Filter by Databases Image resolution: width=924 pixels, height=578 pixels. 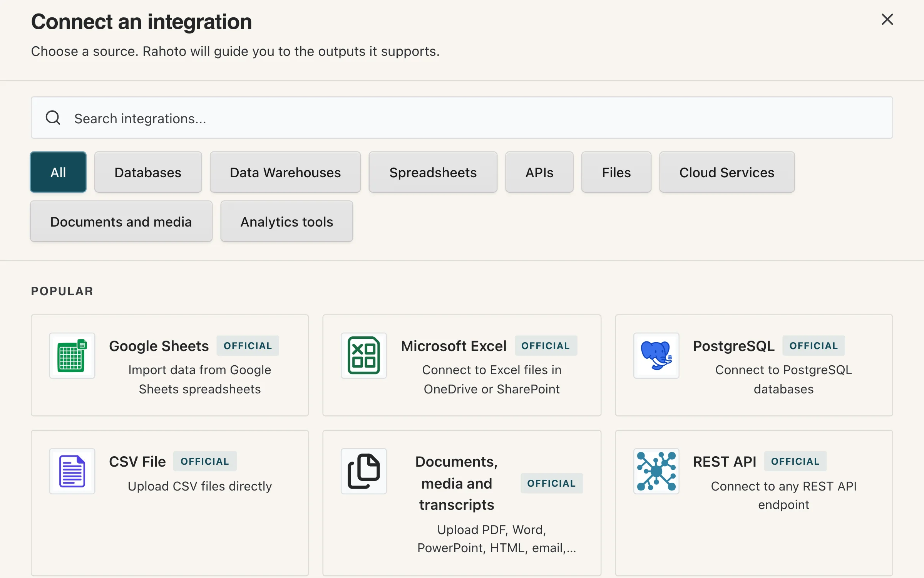[x=148, y=172]
